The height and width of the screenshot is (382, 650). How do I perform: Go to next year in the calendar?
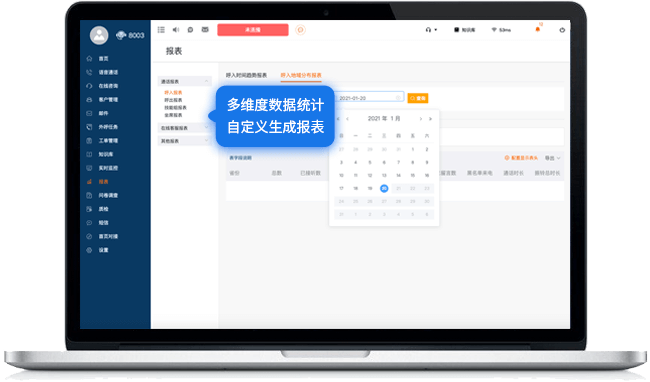[430, 119]
